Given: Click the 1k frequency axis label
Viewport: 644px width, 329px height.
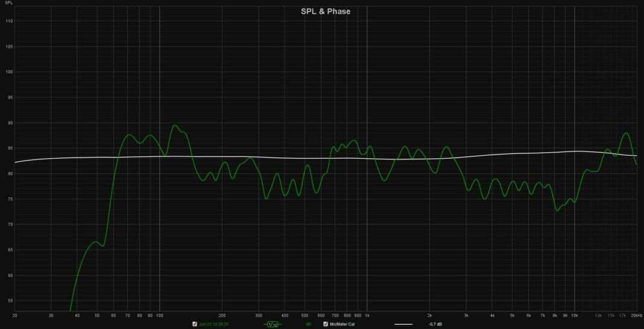Looking at the screenshot, I should [x=367, y=316].
